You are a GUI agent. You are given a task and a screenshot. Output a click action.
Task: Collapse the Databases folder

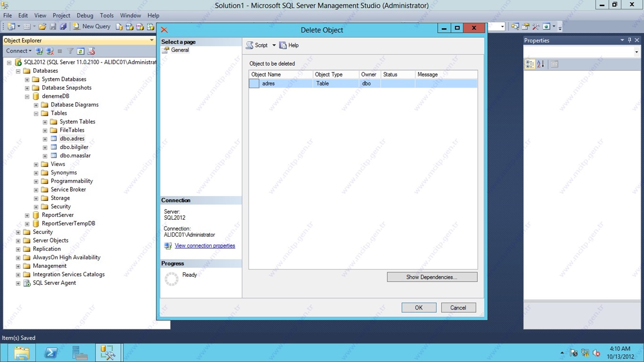tap(18, 71)
